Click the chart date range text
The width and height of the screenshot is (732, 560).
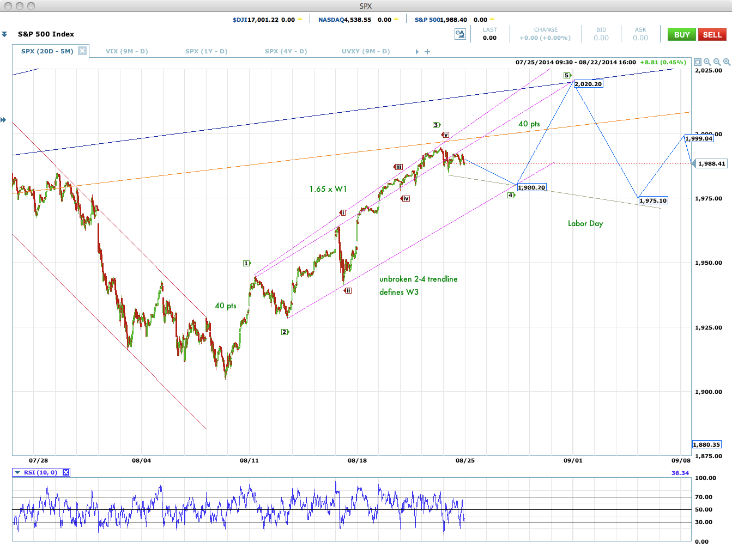coord(576,62)
